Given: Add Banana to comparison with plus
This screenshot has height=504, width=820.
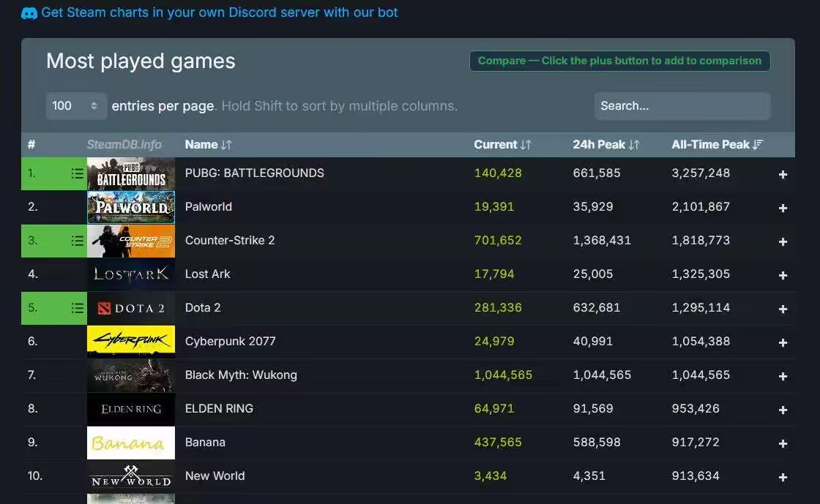Looking at the screenshot, I should tap(783, 443).
